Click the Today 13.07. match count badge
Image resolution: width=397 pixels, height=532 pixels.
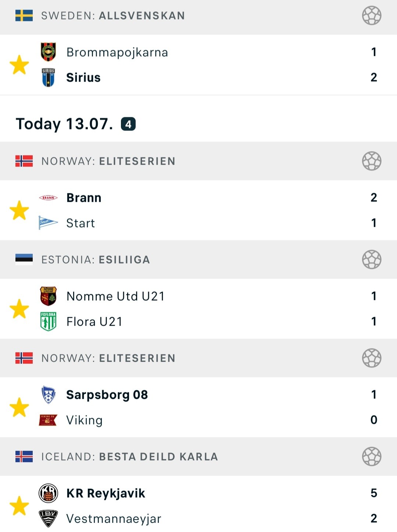[x=128, y=124]
